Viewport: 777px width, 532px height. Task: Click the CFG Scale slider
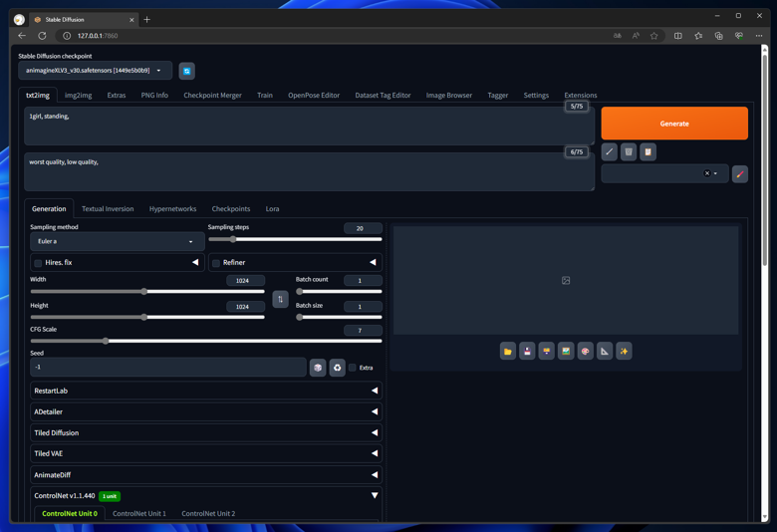[x=205, y=341]
